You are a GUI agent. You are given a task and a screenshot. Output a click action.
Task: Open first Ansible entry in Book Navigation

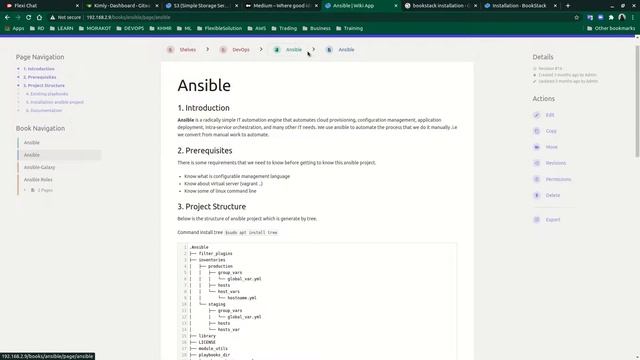31,143
